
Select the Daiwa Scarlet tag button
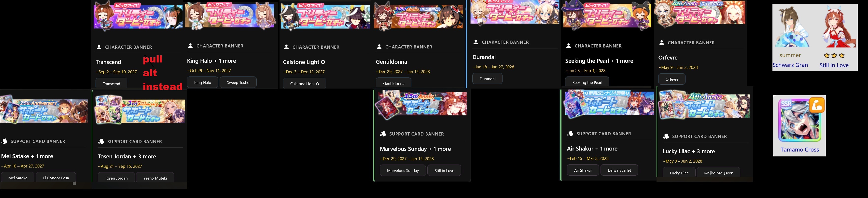[x=619, y=170]
